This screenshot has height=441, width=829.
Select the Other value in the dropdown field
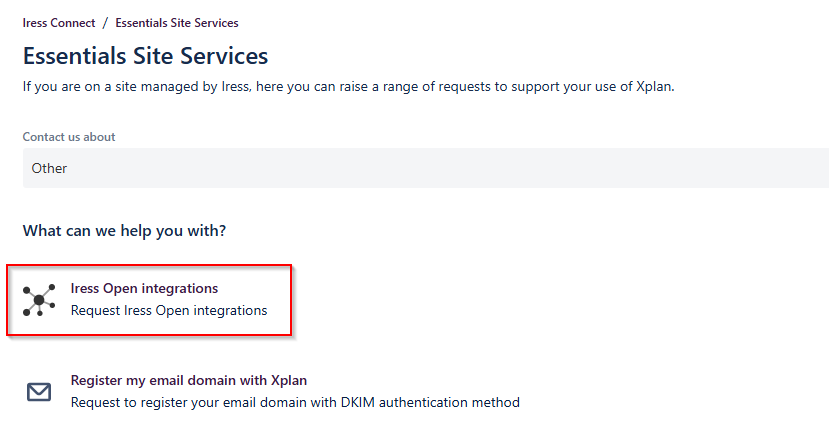coord(49,168)
